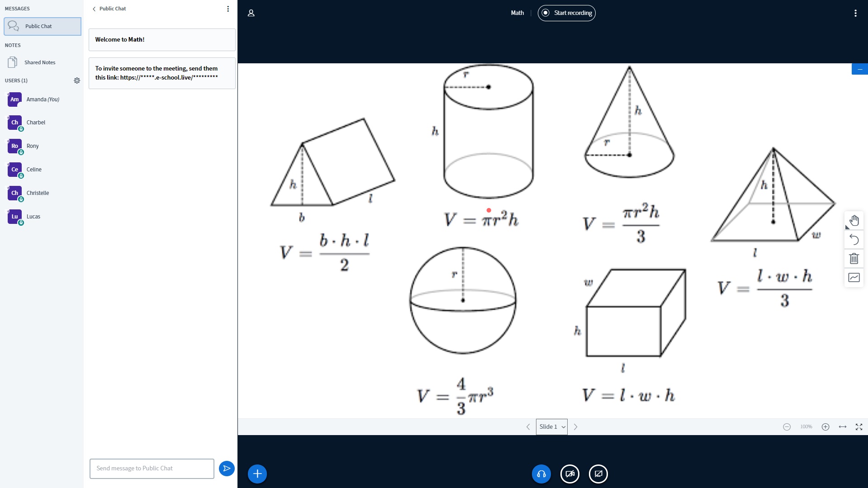Open chat options three-dot menu
This screenshot has height=488, width=868.
228,9
